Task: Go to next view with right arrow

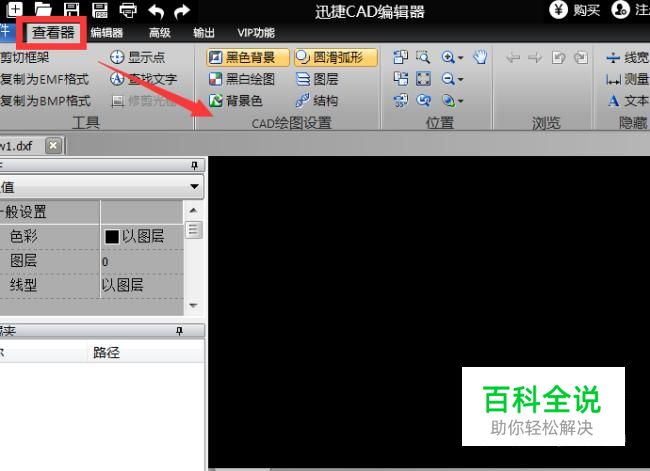Action: pos(535,57)
